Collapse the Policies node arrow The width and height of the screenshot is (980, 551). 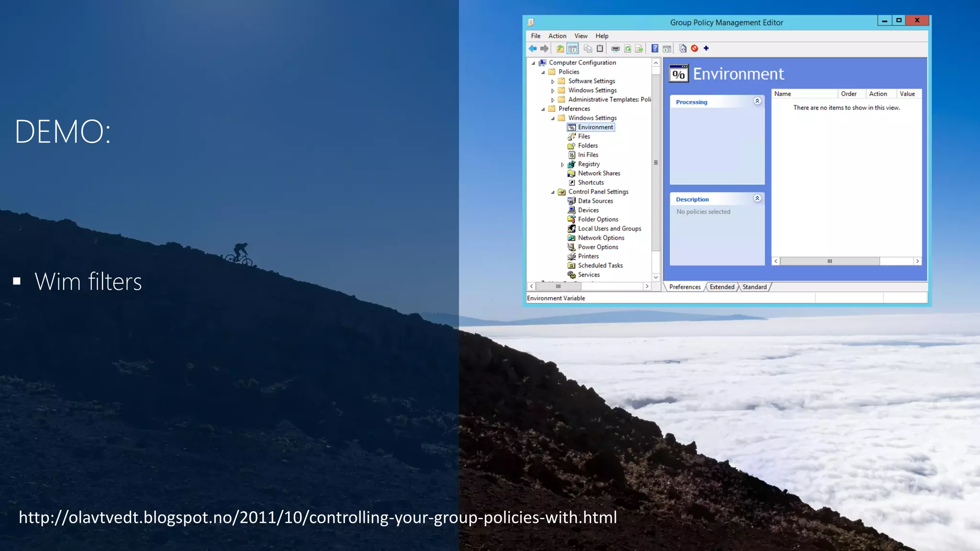coord(543,72)
